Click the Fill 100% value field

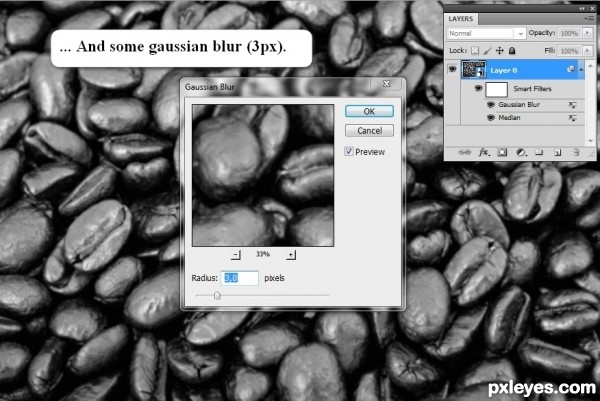pos(569,50)
